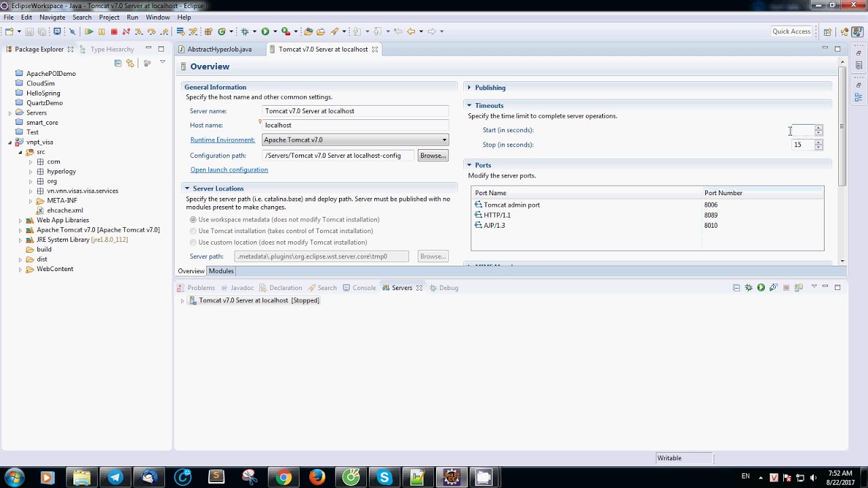Screen dimensions: 868x488
Task: Click the Open Perspective icon
Action: click(x=827, y=32)
